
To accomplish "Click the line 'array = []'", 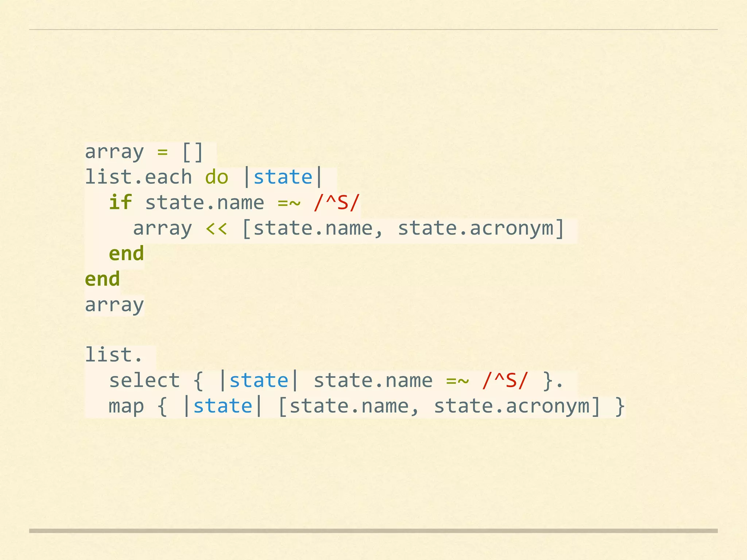I will pos(144,152).
